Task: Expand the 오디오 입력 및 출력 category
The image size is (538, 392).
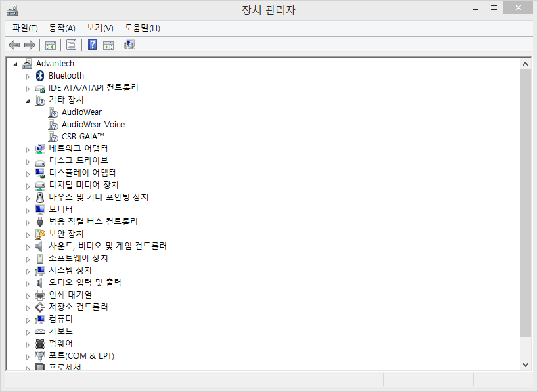Action: (x=28, y=284)
